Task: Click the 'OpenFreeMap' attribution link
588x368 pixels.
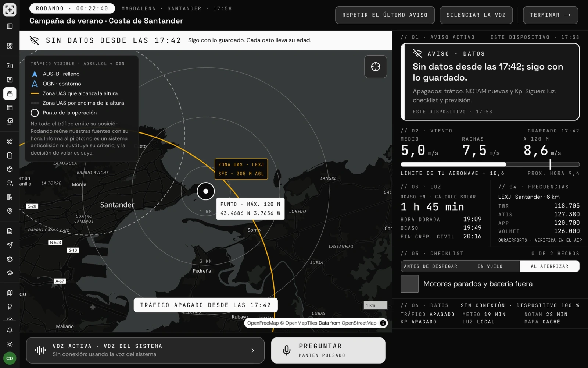Action: [263, 323]
